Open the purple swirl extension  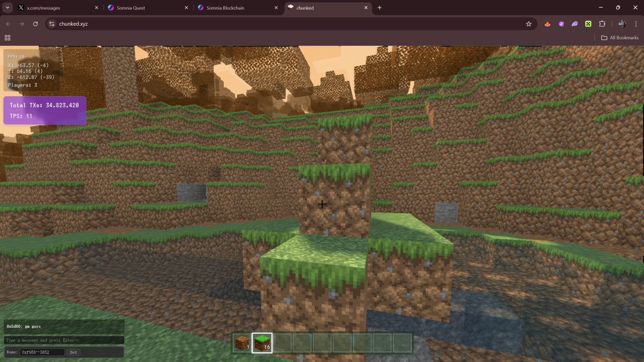(x=561, y=24)
